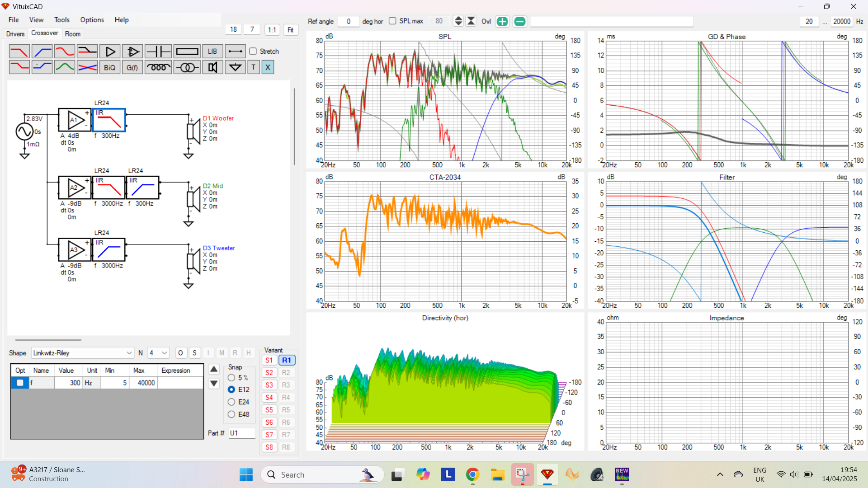Add the red-blue crossing-lines filter block

pos(87,67)
